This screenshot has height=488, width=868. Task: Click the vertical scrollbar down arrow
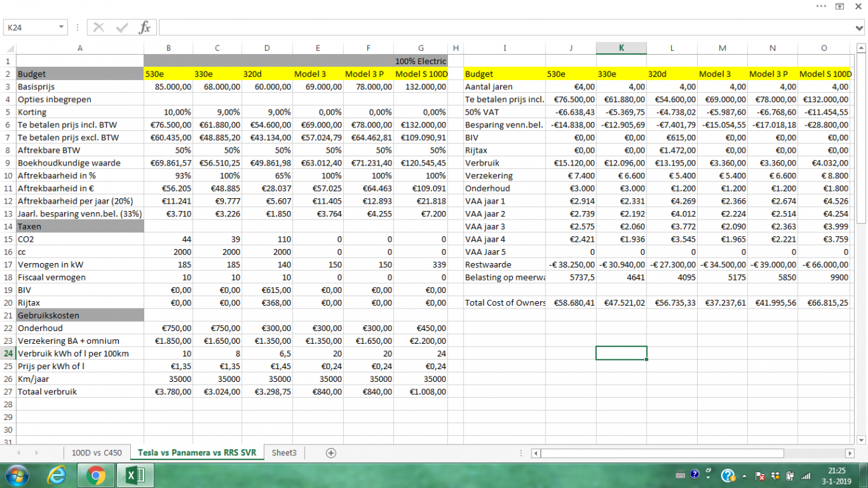[861, 439]
